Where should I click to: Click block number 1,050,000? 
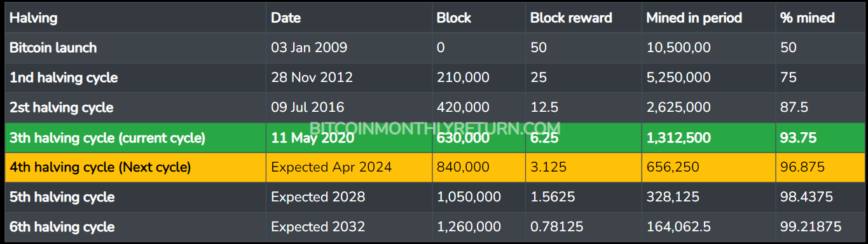tap(469, 197)
